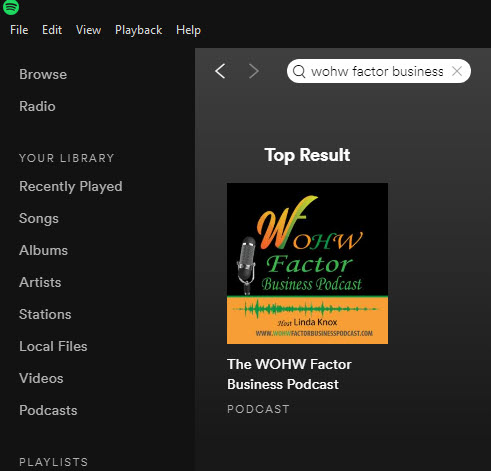The height and width of the screenshot is (471, 491).
Task: Click the Spotify logo icon
Action: pos(11,7)
